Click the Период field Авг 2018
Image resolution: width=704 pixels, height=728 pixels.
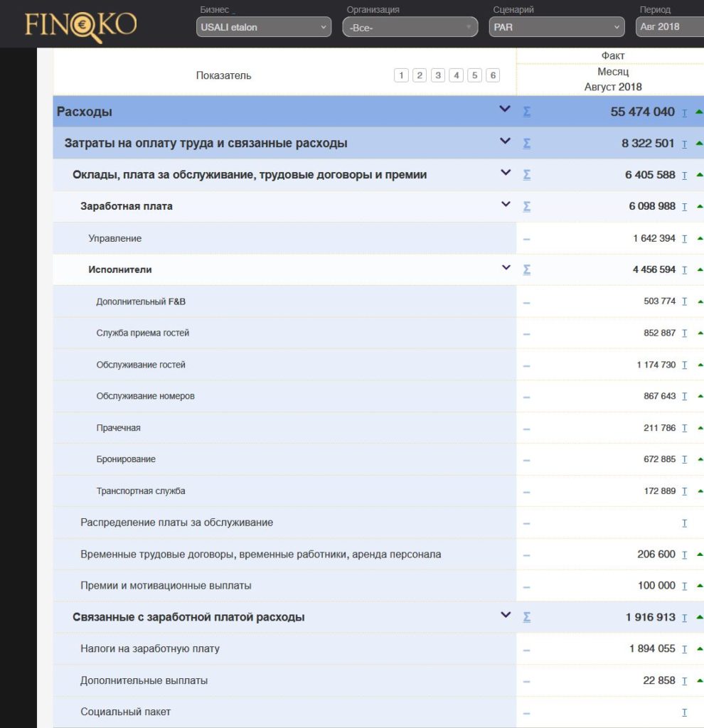pos(668,27)
